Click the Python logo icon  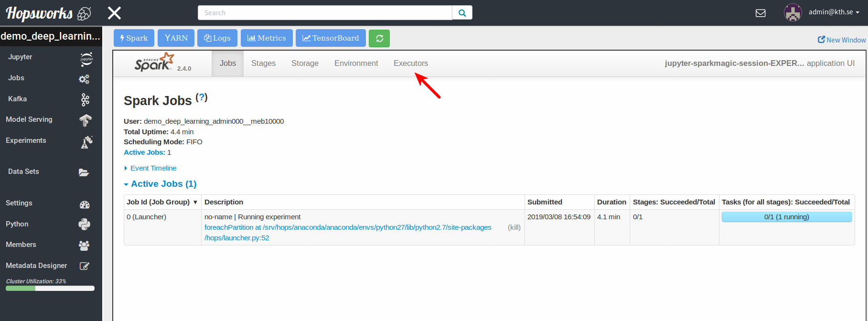pos(85,225)
